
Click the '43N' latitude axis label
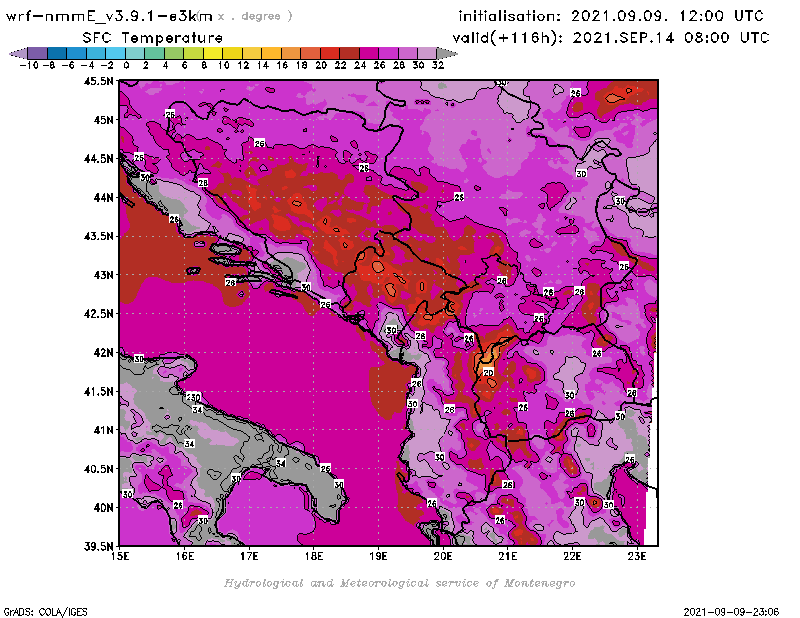103,275
